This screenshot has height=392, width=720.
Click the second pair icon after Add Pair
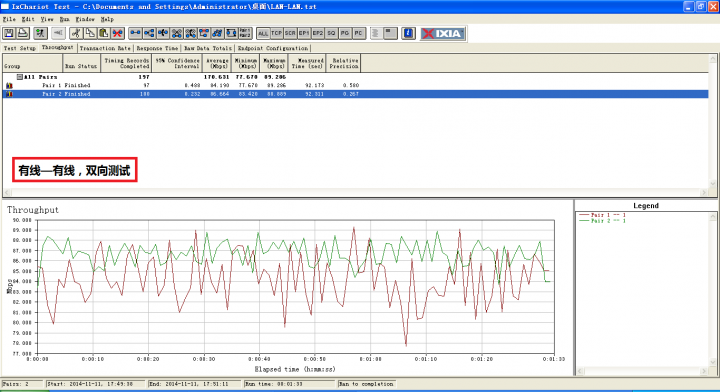tap(149, 33)
